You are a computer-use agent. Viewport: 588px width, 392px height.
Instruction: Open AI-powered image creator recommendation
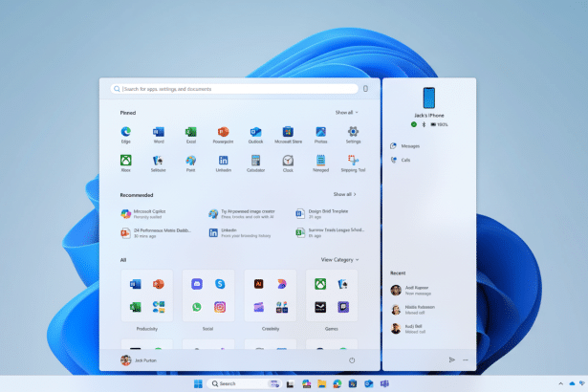point(242,214)
